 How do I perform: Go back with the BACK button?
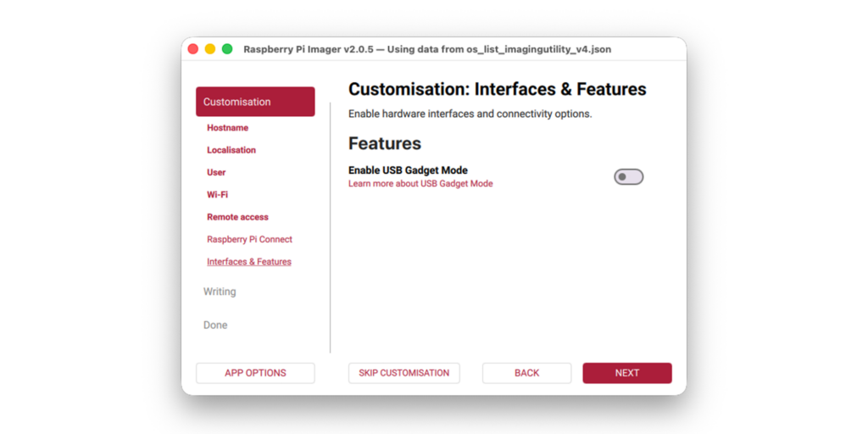click(x=526, y=373)
